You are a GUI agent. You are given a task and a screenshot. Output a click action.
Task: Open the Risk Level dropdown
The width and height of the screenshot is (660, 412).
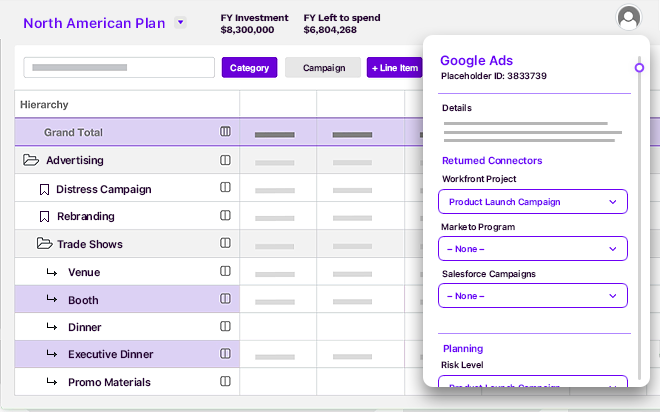click(x=533, y=381)
